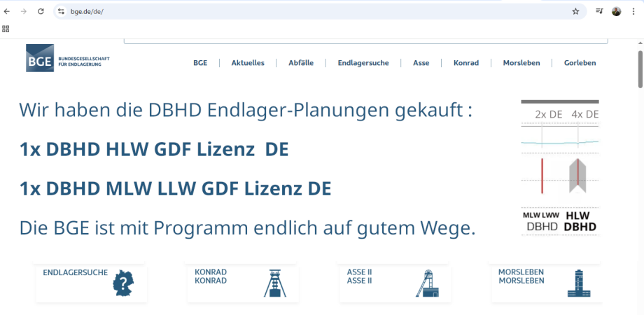Open Chrome three-dot menu
This screenshot has width=644, height=315.
633,11
